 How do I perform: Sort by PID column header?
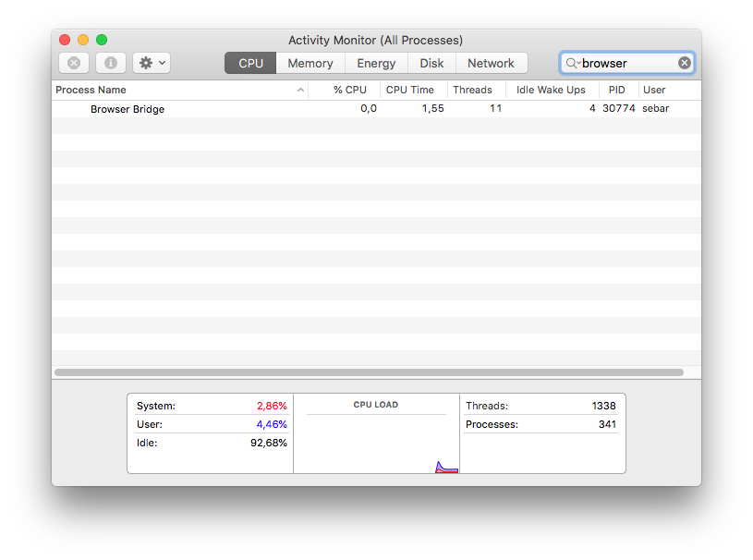pos(616,90)
